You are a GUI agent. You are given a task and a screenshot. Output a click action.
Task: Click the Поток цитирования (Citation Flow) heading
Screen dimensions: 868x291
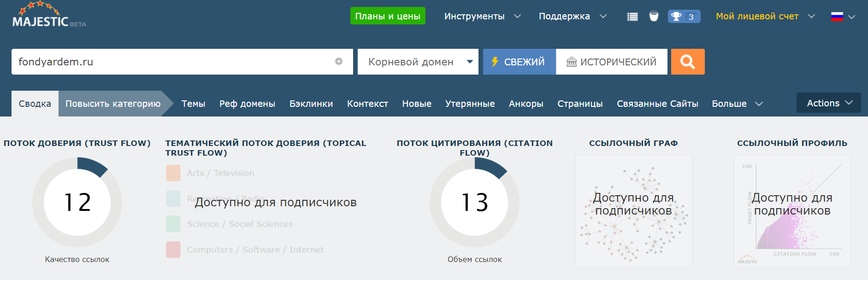(475, 148)
